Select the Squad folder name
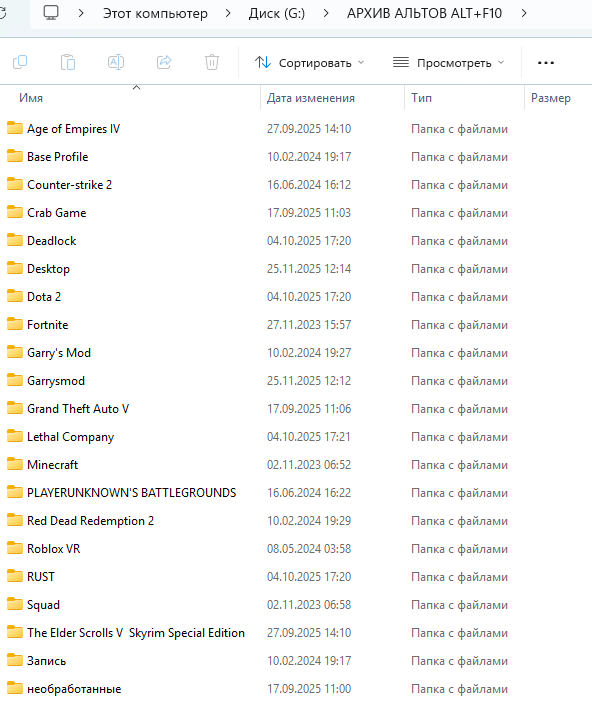The image size is (592, 714). [x=43, y=605]
